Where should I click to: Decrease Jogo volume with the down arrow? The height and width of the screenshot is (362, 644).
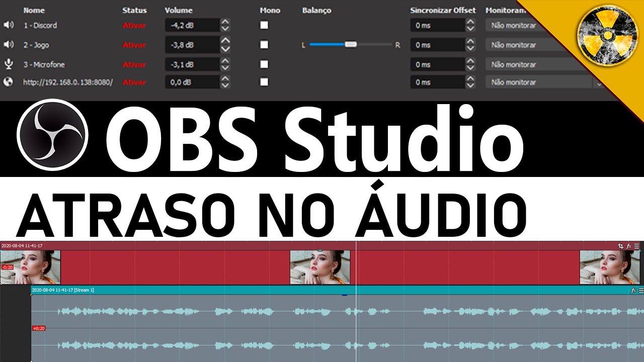pyautogui.click(x=225, y=48)
